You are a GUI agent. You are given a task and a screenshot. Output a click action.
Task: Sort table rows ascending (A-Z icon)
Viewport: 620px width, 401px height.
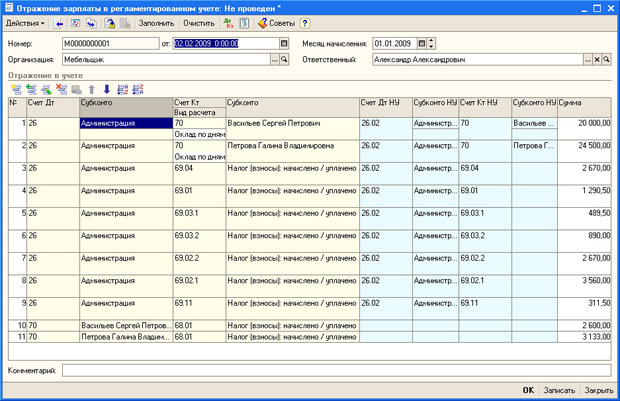[123, 90]
